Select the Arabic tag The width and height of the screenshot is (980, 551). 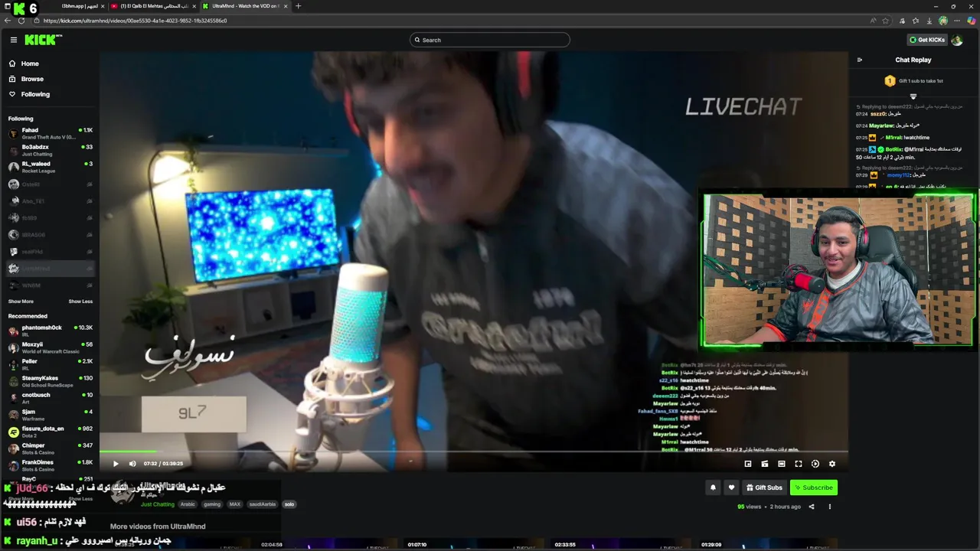coord(188,504)
